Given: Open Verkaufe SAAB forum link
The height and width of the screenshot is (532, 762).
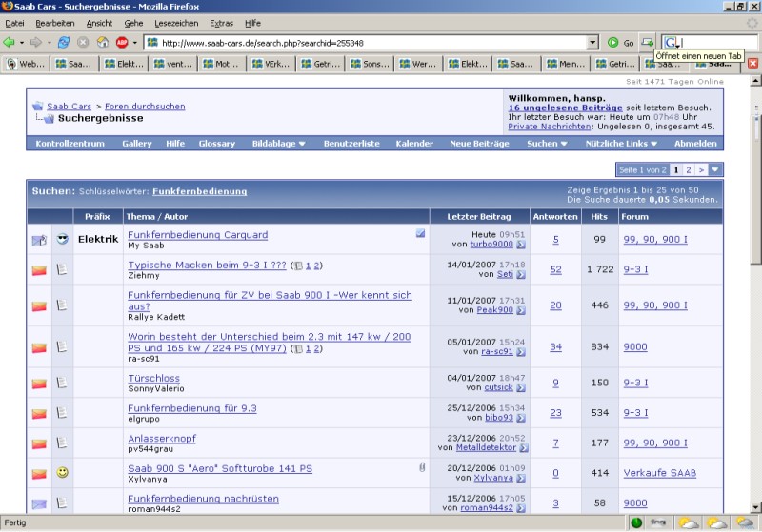Looking at the screenshot, I should (659, 473).
